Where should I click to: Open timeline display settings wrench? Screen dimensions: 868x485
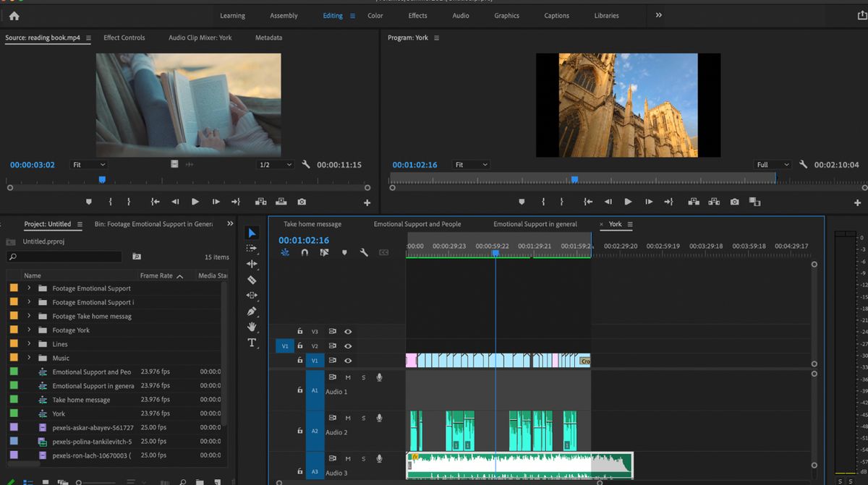(x=364, y=252)
